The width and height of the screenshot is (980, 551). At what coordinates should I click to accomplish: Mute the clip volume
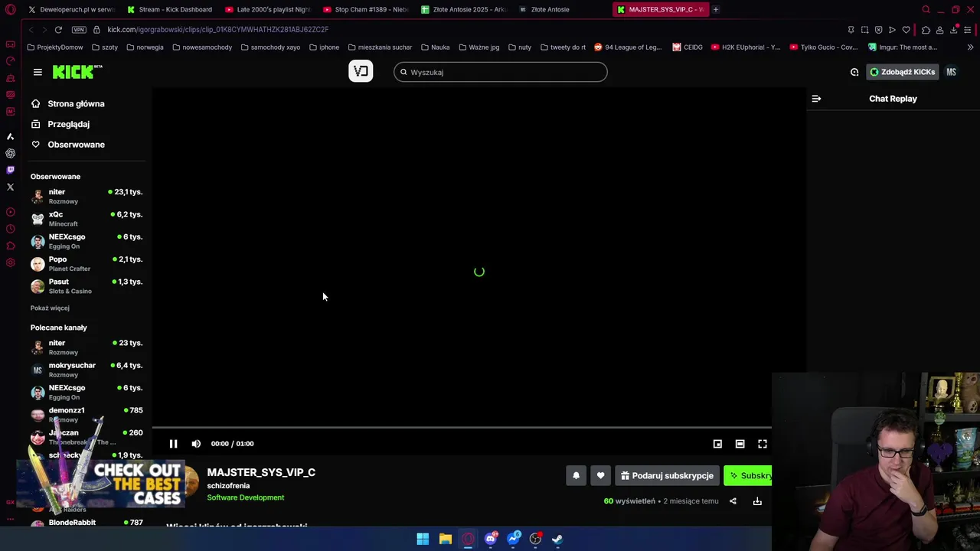tap(196, 444)
